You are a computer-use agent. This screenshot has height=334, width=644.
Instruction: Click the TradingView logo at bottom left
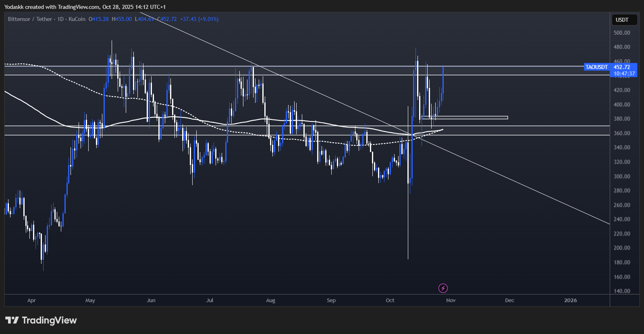click(x=41, y=320)
